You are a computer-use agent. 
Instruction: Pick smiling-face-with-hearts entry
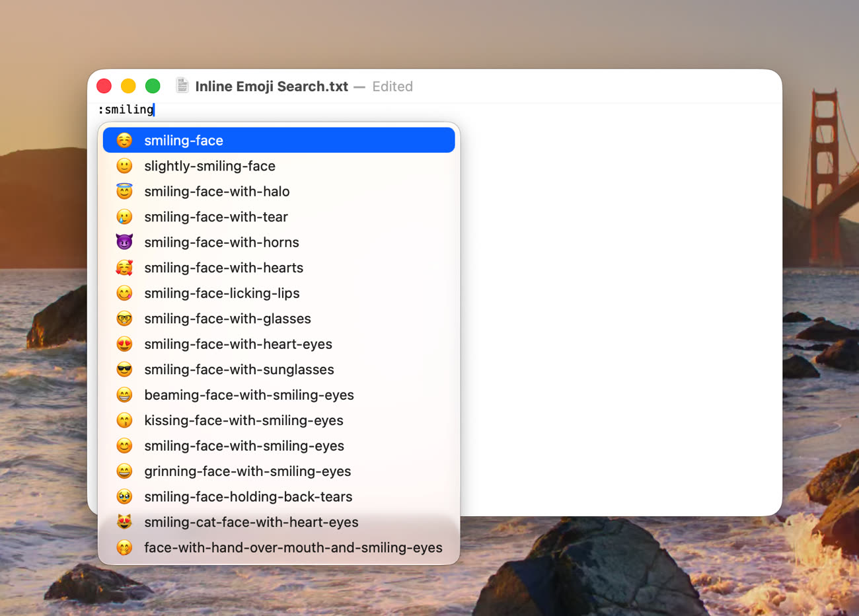pos(279,268)
